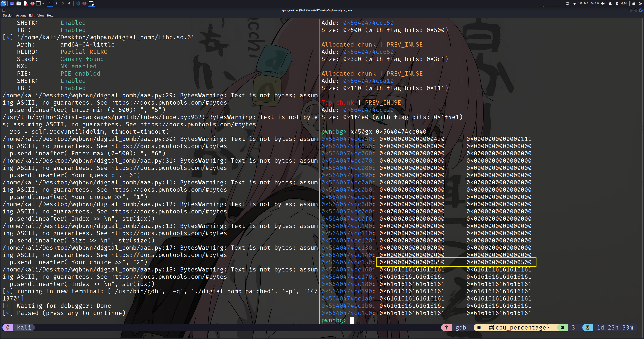The width and height of the screenshot is (644, 339).
Task: Click the 'NX enabled' text
Action: click(x=79, y=66)
